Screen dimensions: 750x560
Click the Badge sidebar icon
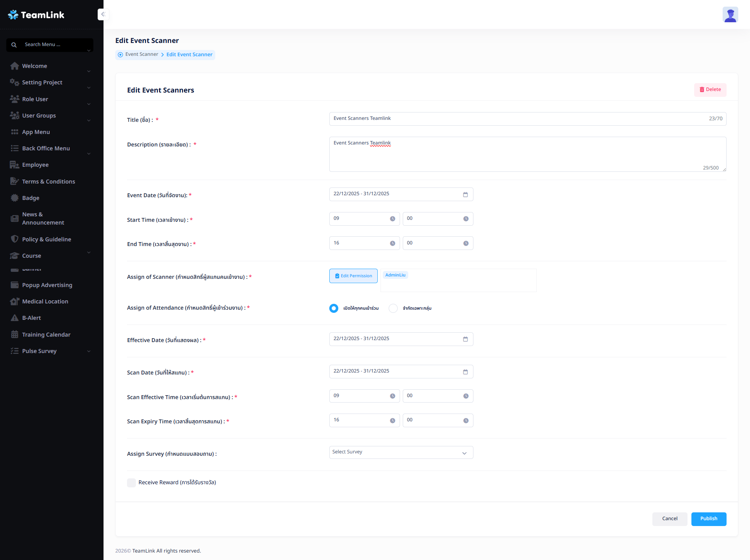click(14, 198)
